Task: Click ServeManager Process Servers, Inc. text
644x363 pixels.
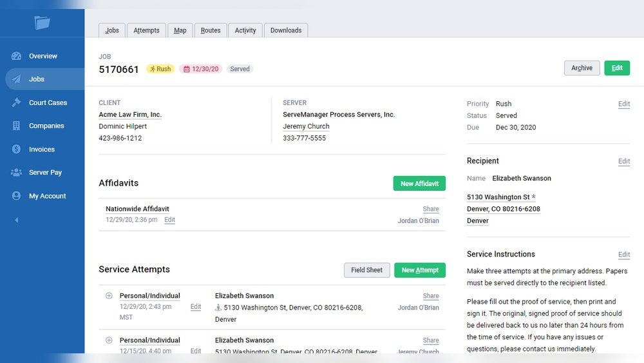Action: point(339,114)
